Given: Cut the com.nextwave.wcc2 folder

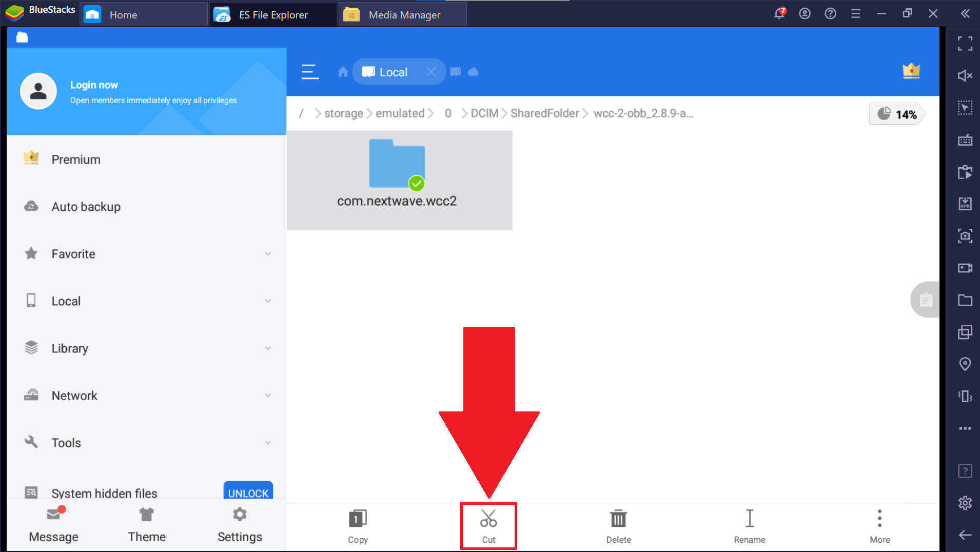Looking at the screenshot, I should [488, 526].
